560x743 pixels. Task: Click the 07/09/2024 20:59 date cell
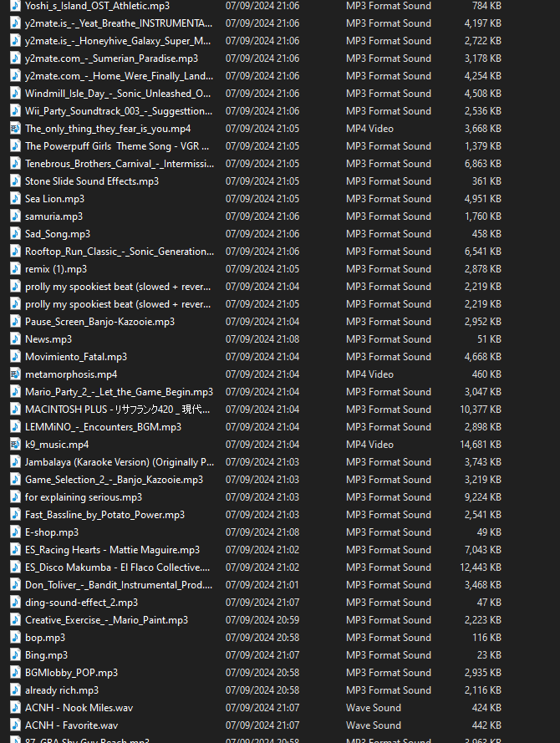pos(262,619)
